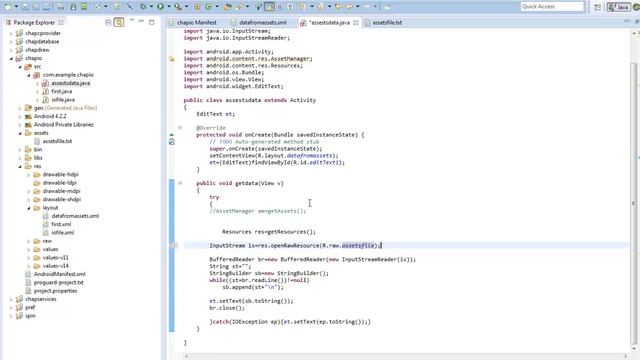
Task: Collapse All in Package Explorer
Action: click(108, 22)
